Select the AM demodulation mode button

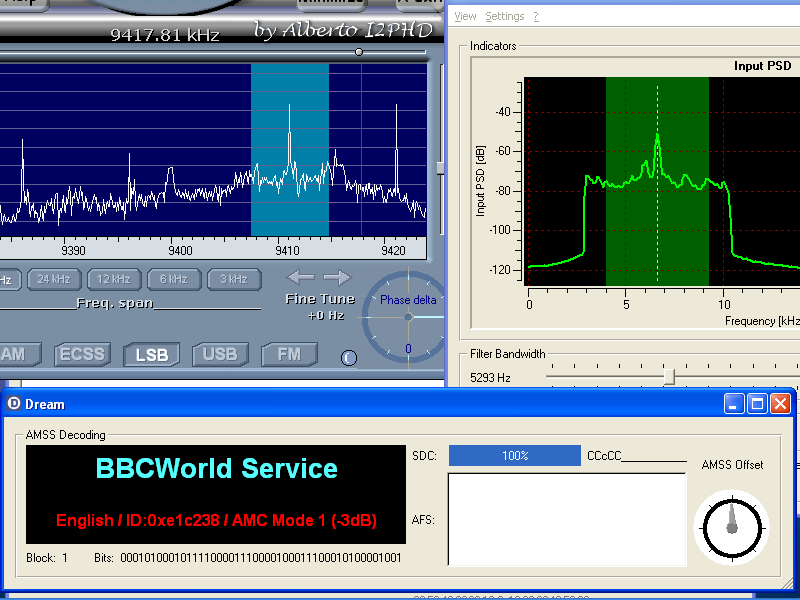tap(19, 354)
